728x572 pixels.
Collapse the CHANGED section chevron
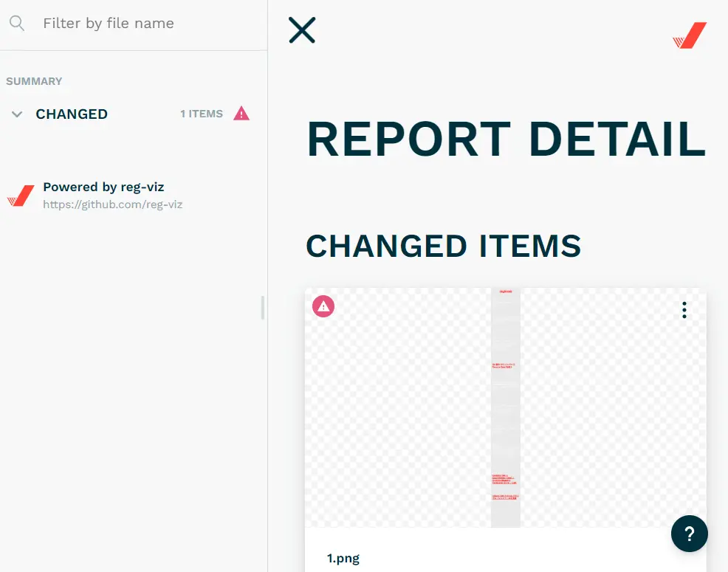[17, 114]
